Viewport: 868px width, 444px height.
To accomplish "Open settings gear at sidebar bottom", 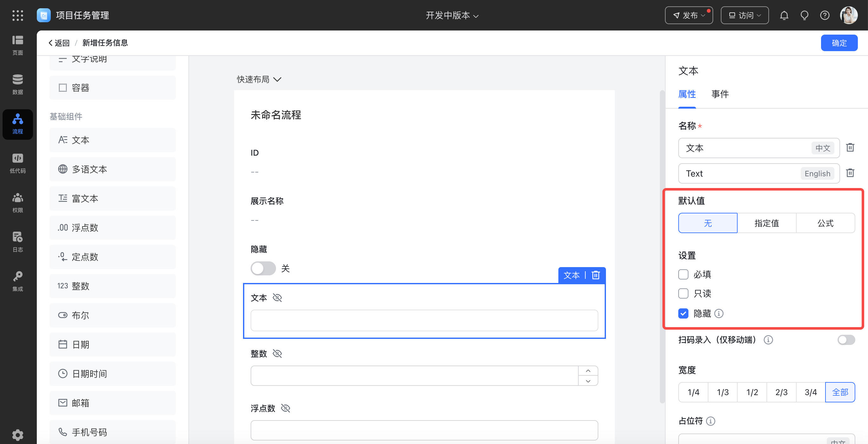I will 17,435.
